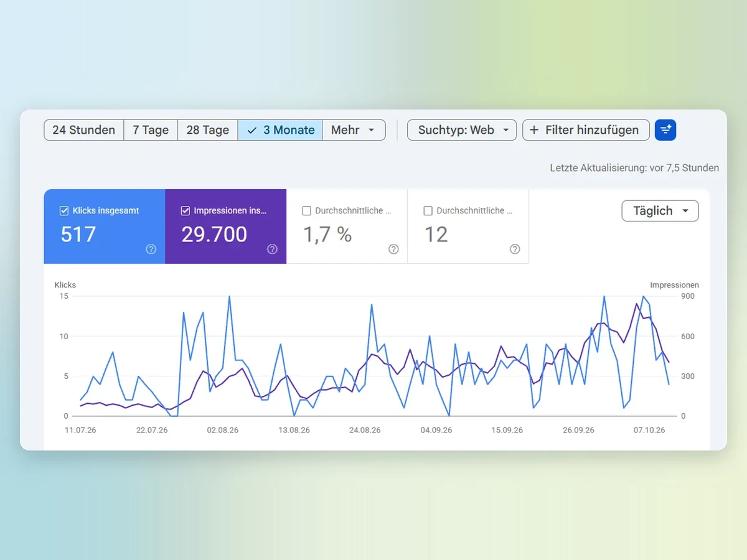Viewport: 747px width, 560px height.
Task: Click the 22.07.26 date axis label
Action: (x=152, y=430)
